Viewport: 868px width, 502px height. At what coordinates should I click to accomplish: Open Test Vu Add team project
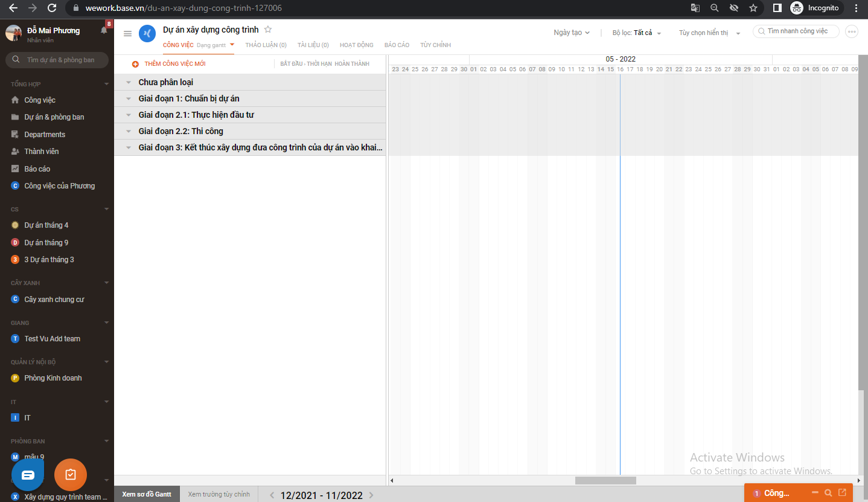click(x=53, y=339)
